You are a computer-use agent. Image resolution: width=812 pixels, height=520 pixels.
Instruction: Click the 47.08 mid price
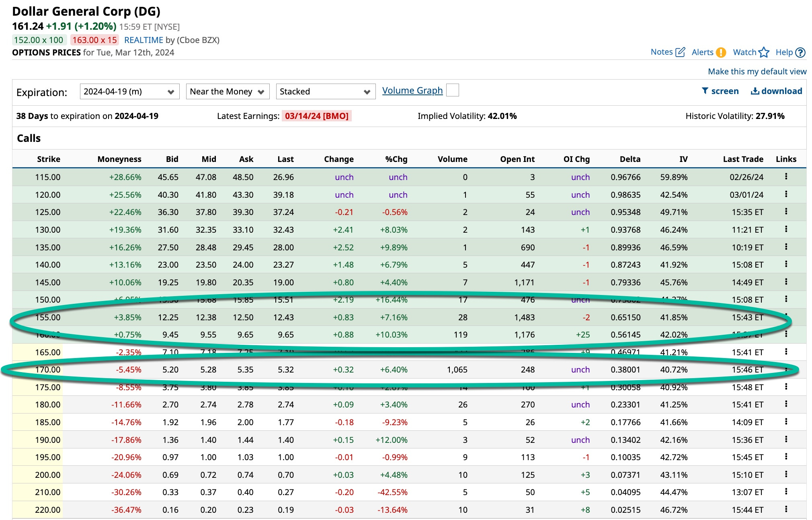(206, 177)
